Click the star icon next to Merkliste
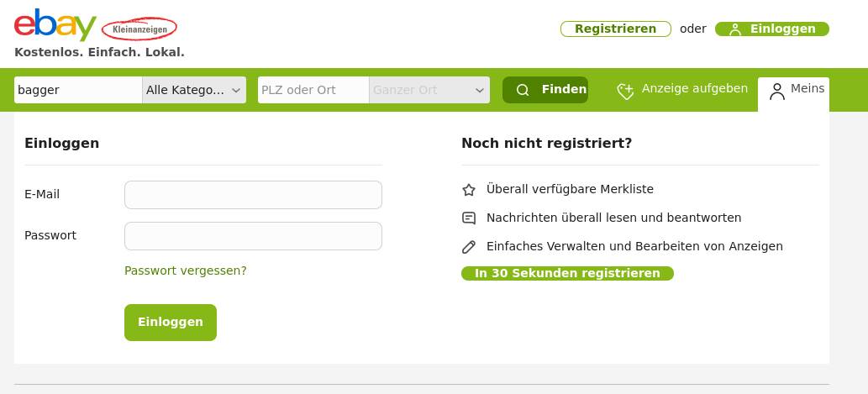 469,190
